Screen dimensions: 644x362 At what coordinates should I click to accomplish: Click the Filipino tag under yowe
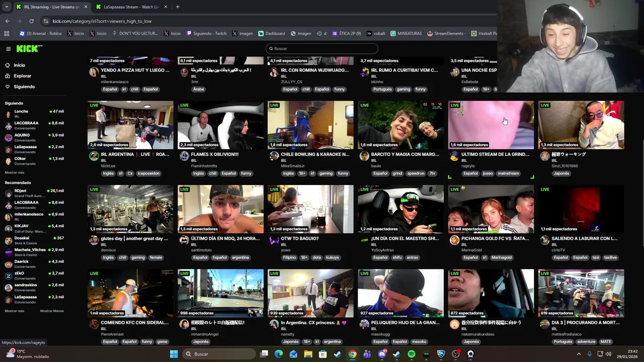(289, 257)
